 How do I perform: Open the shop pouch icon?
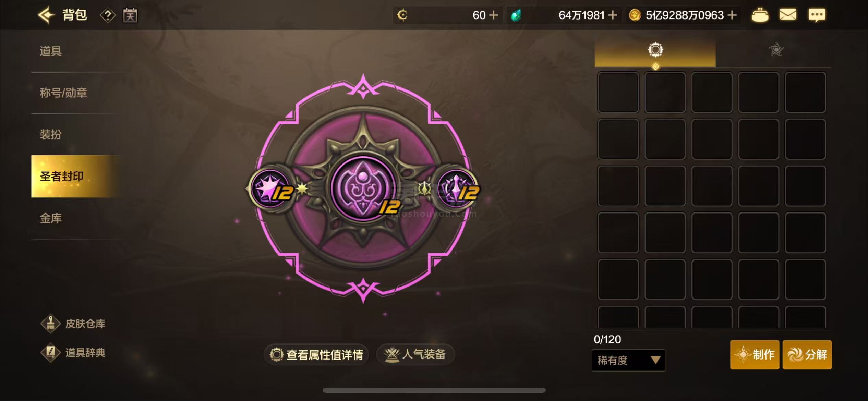[760, 15]
